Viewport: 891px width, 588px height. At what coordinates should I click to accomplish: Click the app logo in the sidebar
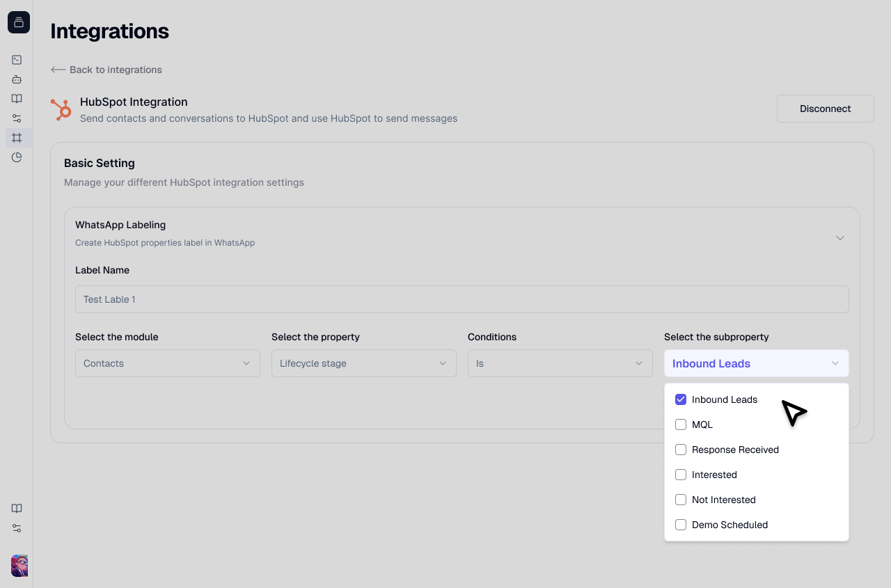[x=19, y=22]
